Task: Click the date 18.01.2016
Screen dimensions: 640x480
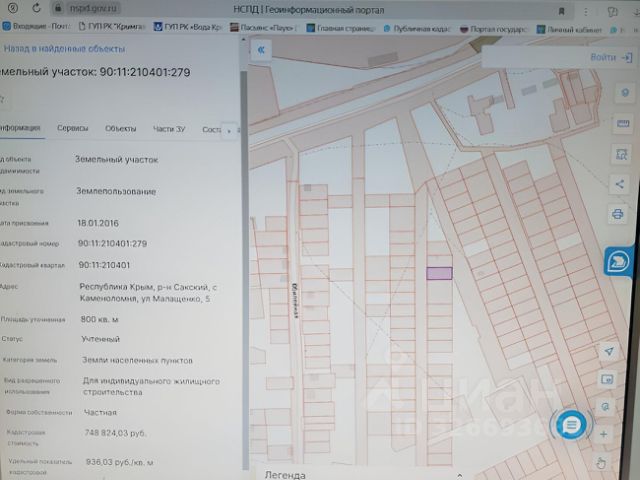Action: pos(98,223)
